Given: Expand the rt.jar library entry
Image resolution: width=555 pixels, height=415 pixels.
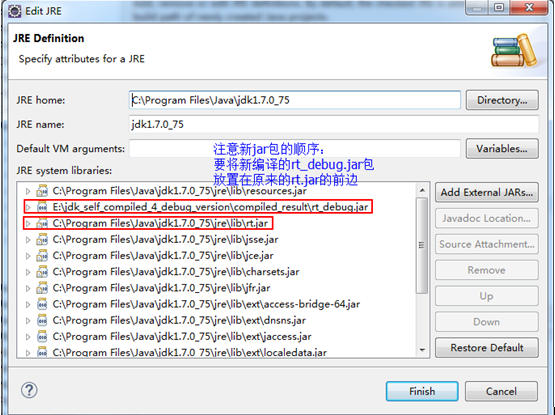Looking at the screenshot, I should (28, 223).
